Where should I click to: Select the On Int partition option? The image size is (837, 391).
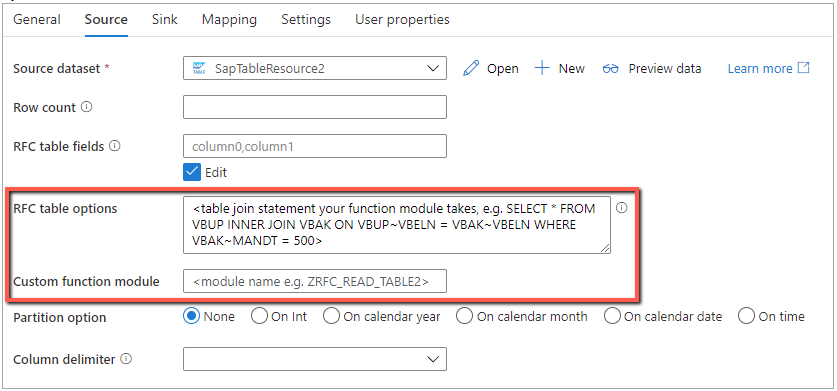click(259, 316)
